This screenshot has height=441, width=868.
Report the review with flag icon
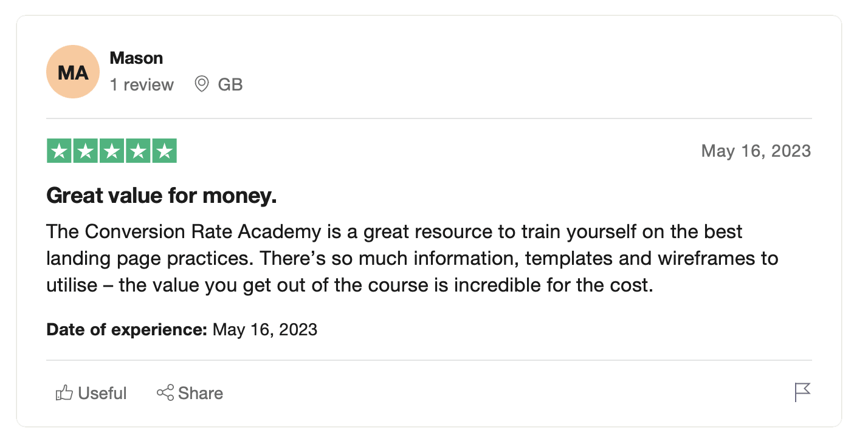(802, 392)
